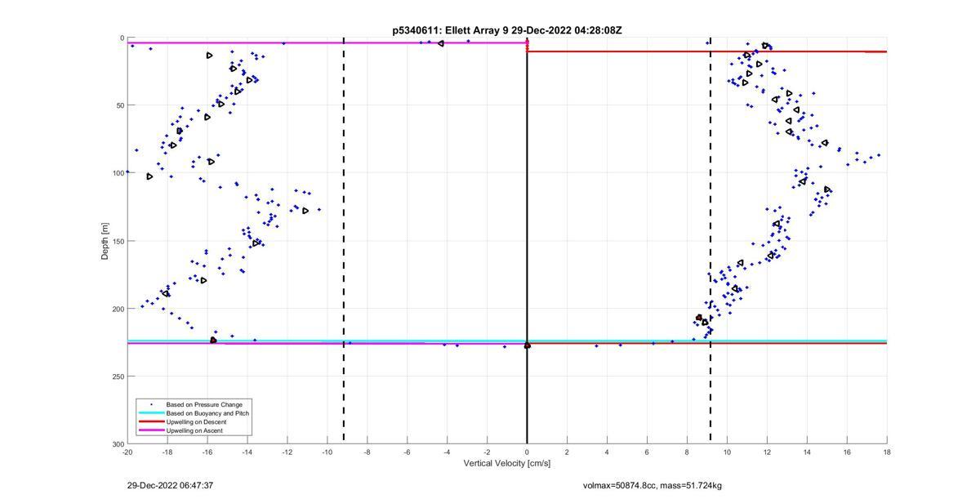Click the depth-axis tick label '100'

point(117,173)
